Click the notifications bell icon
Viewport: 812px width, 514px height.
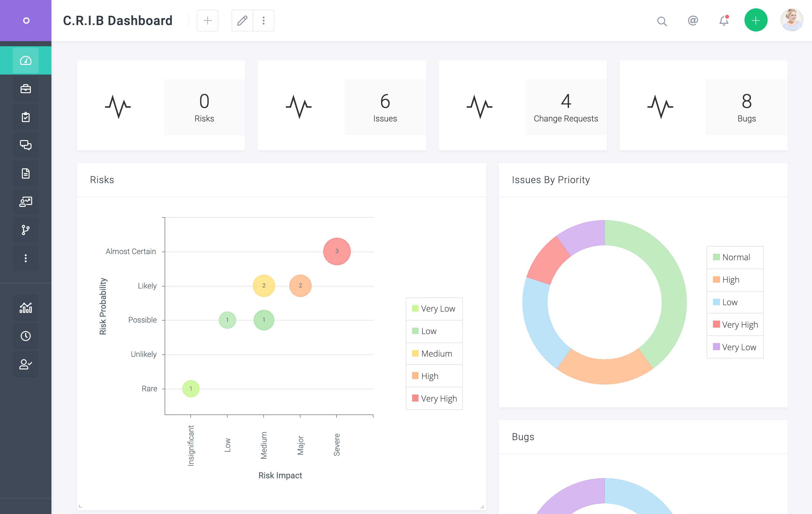(724, 21)
